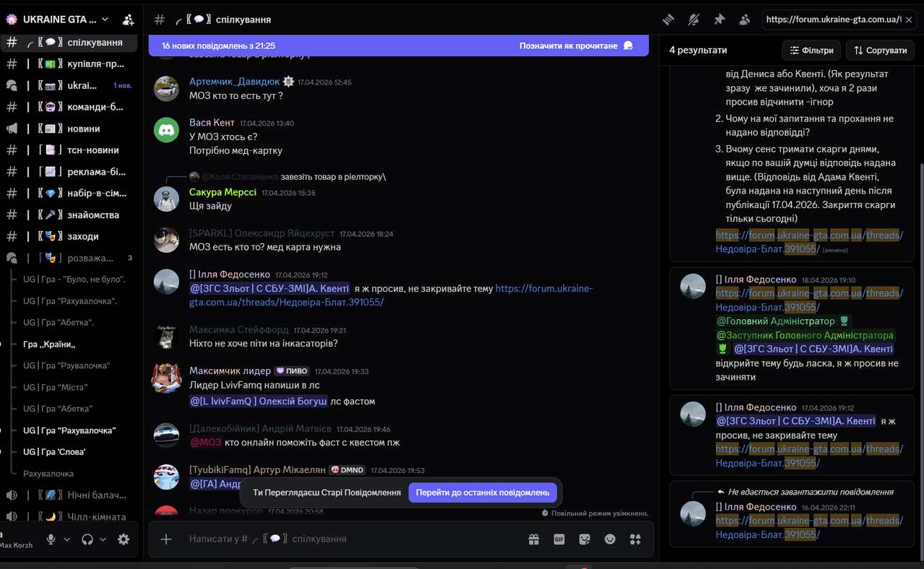The height and width of the screenshot is (569, 924).
Task: Open the набір-в-сім... channel
Action: [69, 194]
